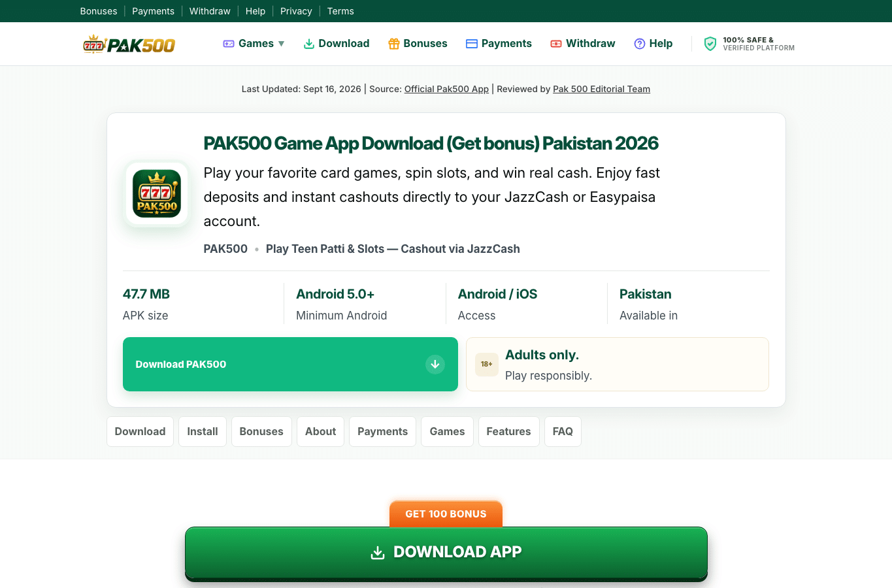Click the Adults only. notice text
The image size is (892, 588).
click(x=542, y=355)
